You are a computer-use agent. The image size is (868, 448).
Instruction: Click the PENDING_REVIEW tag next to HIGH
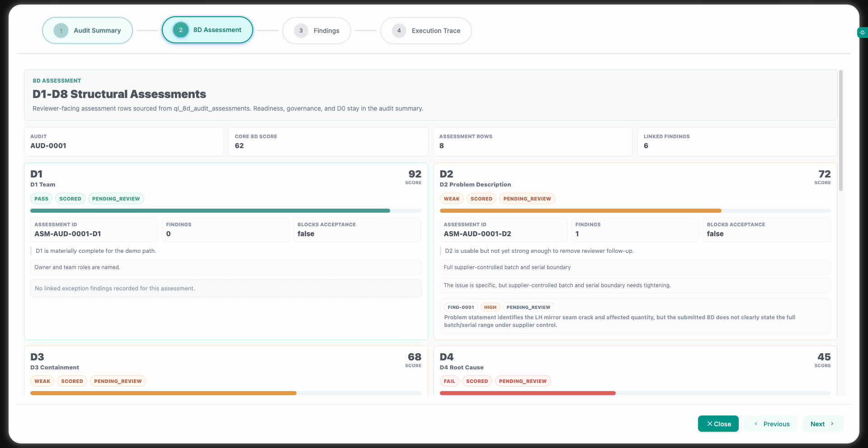[528, 307]
